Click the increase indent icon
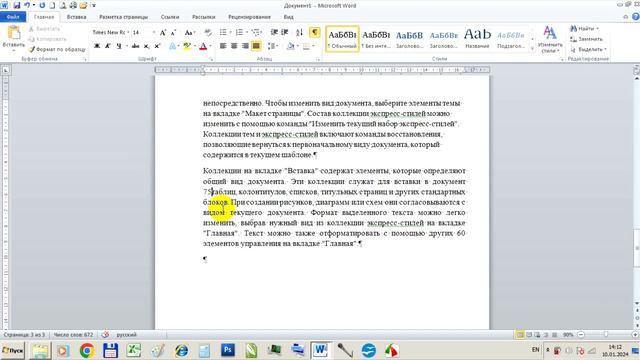This screenshot has height=360, width=640. point(285,32)
